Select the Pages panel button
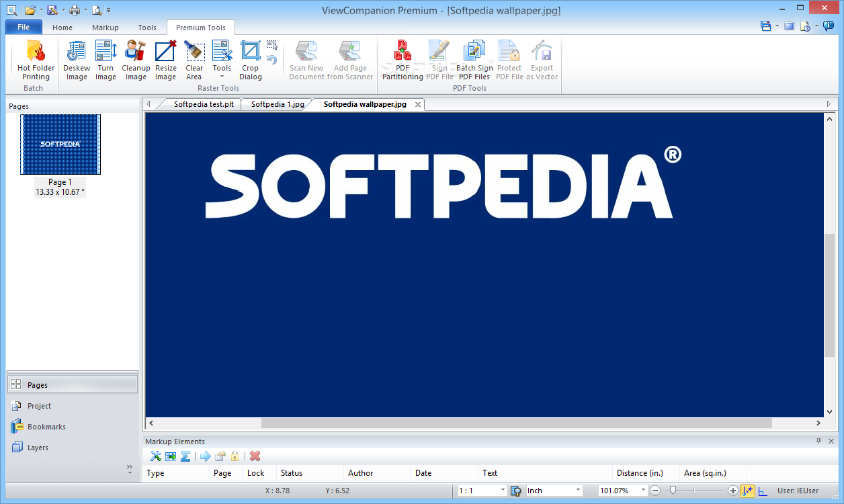Viewport: 844px width, 504px height. (72, 385)
